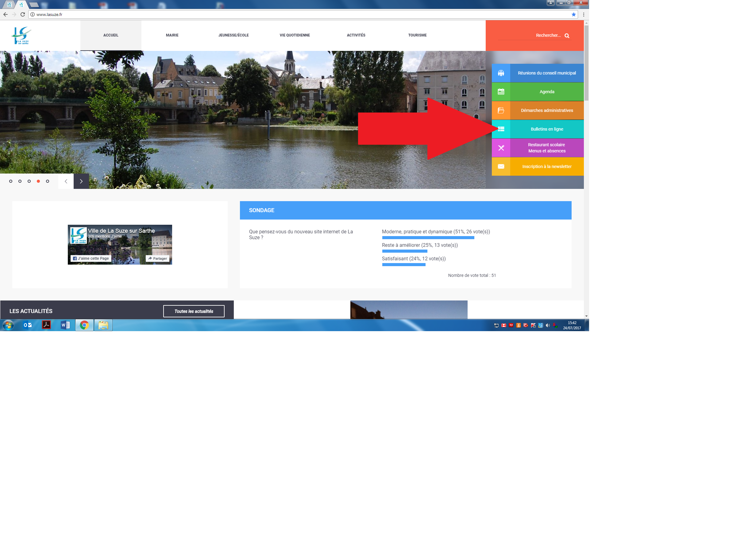The width and height of the screenshot is (756, 547).
Task: Click J'aime cette Page button
Action: (91, 258)
